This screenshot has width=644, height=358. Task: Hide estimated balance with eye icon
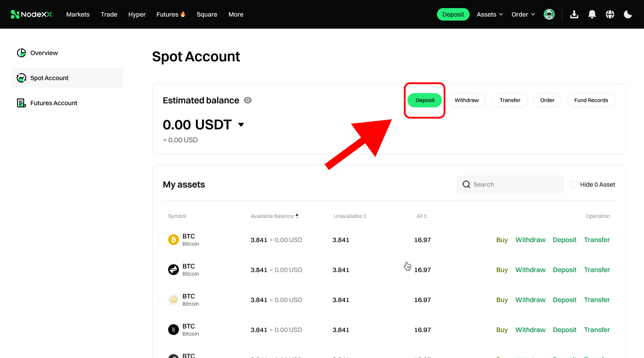click(x=248, y=100)
